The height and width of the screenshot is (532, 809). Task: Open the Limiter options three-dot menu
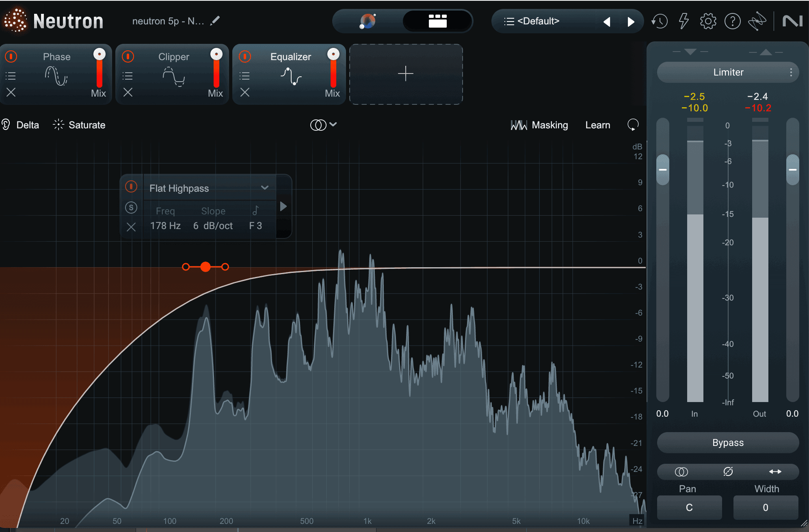791,72
